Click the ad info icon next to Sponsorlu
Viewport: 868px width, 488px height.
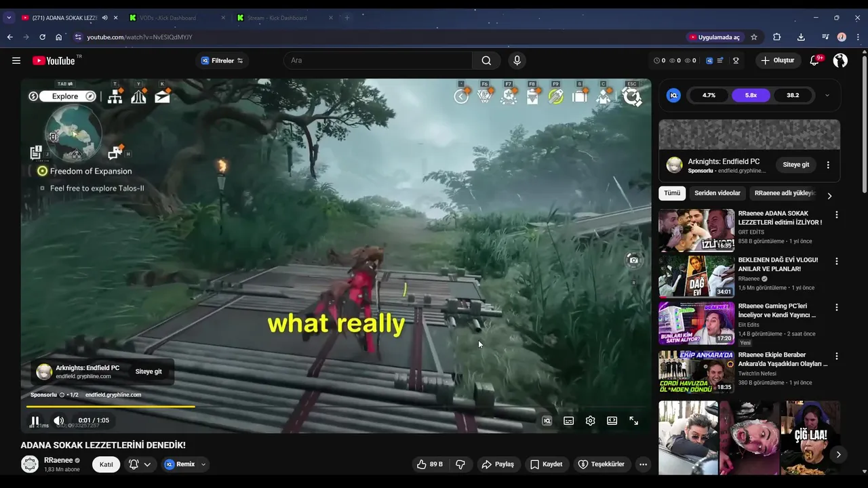[x=62, y=394]
